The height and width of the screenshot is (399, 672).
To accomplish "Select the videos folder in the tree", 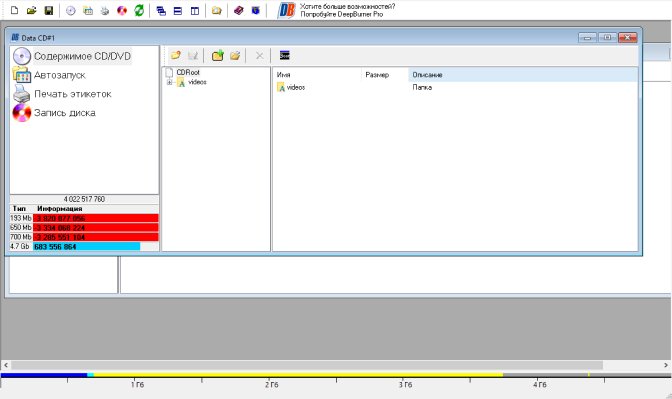I will click(x=197, y=82).
